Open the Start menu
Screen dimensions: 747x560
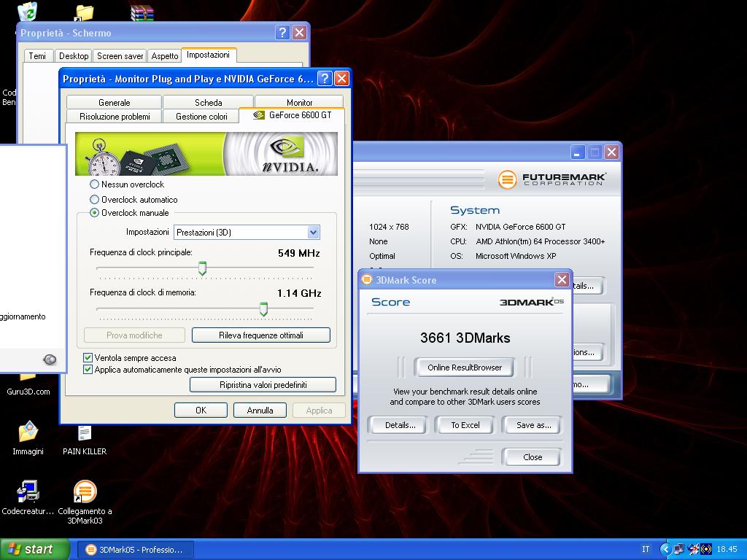[34, 549]
